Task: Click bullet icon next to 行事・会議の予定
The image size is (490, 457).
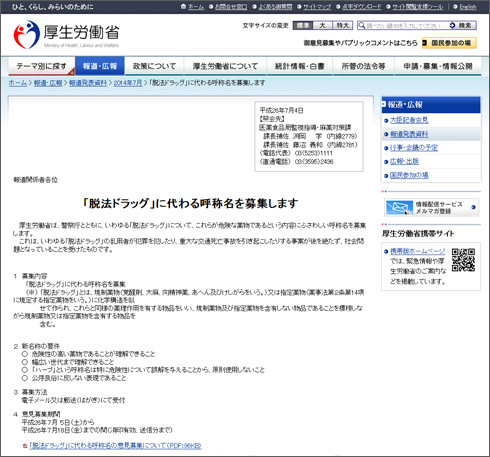Action: [386, 148]
